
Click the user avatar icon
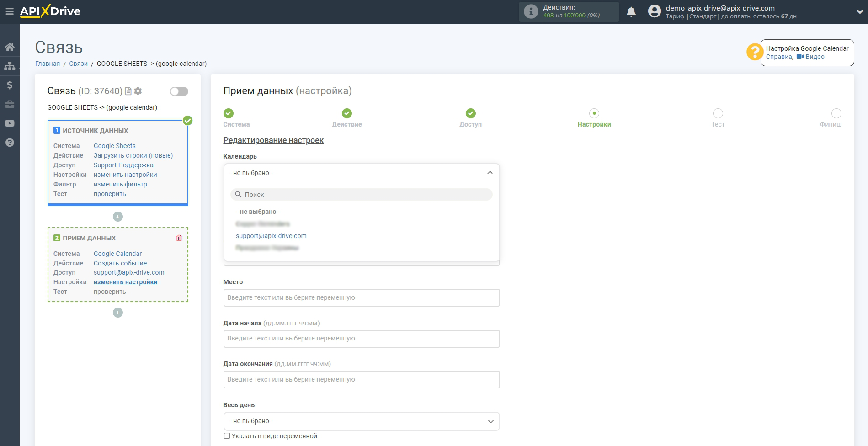(655, 11)
